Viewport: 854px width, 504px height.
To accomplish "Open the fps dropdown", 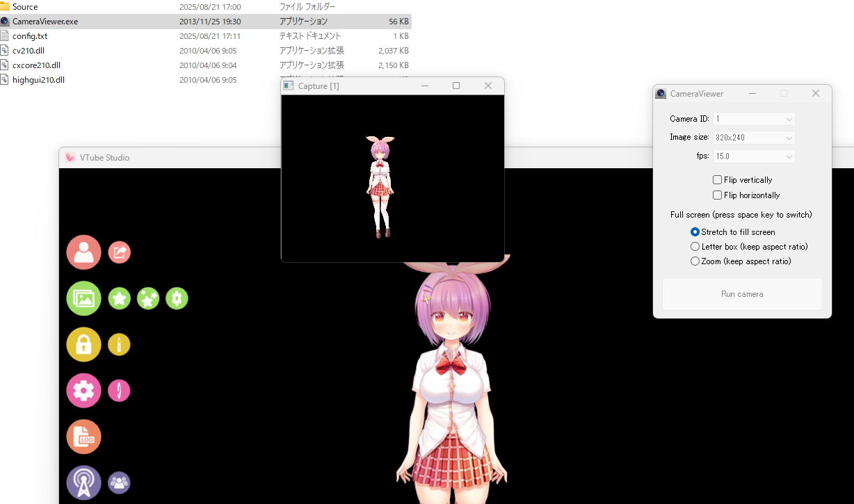I will point(753,156).
